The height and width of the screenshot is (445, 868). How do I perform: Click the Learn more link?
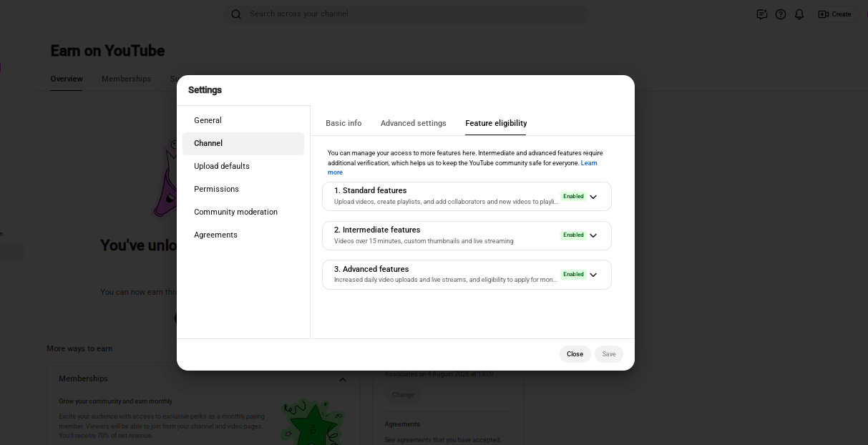click(x=589, y=163)
